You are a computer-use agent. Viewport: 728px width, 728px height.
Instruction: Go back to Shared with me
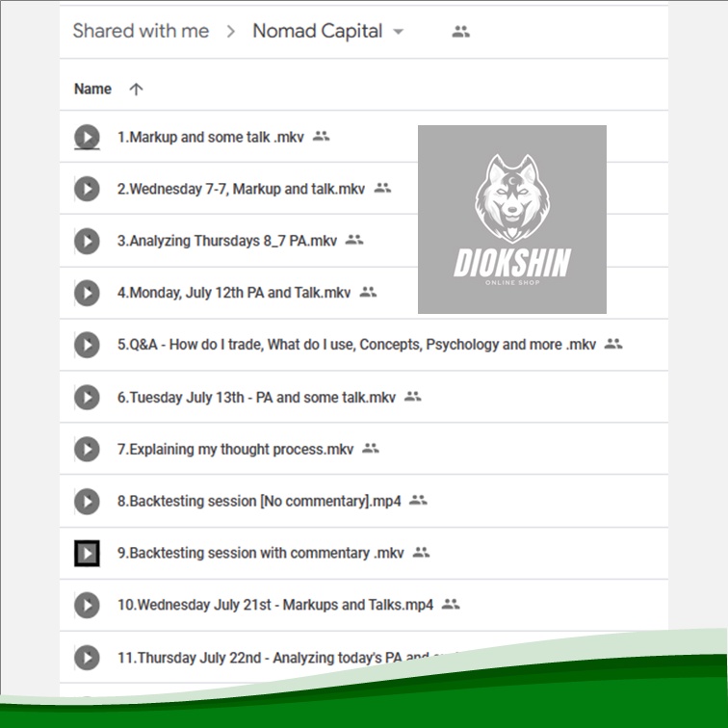[141, 31]
